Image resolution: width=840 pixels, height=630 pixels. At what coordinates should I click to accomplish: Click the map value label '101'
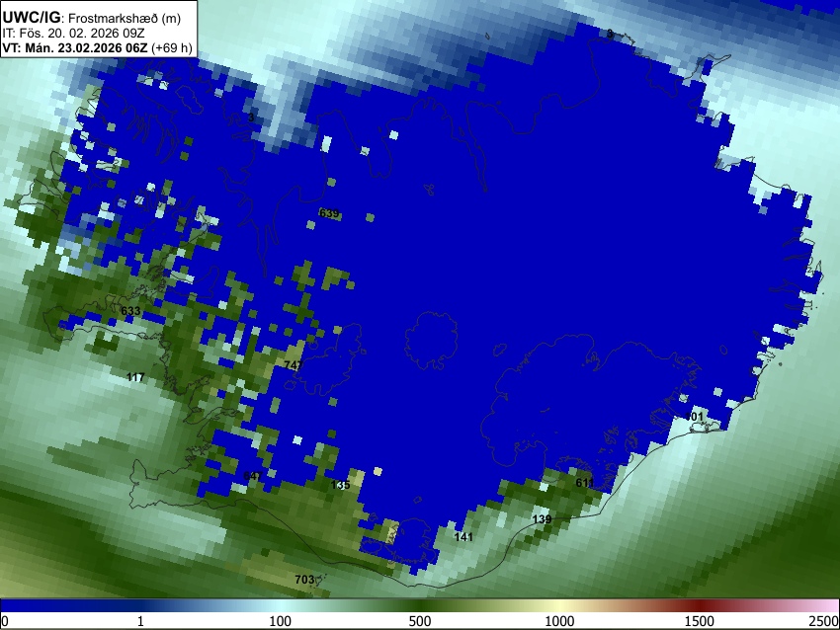tap(694, 417)
